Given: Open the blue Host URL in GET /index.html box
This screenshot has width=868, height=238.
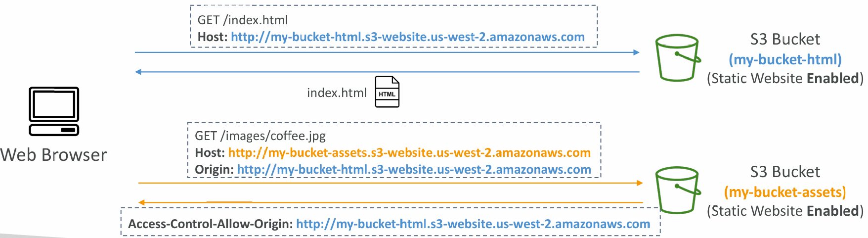Looking at the screenshot, I should tap(407, 37).
